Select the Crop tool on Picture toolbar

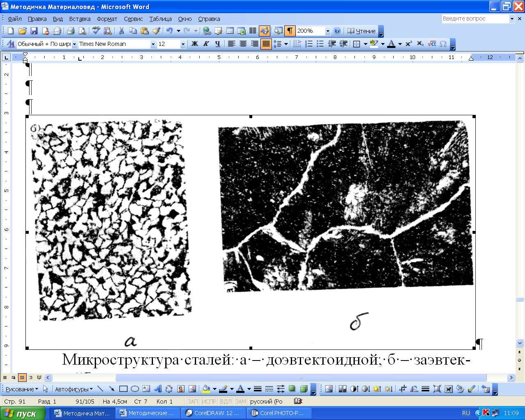(x=403, y=389)
